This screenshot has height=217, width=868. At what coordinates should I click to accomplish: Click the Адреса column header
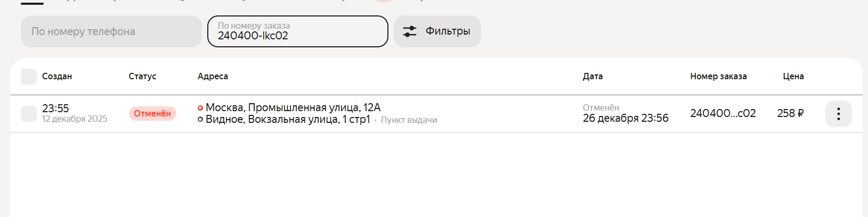(213, 77)
